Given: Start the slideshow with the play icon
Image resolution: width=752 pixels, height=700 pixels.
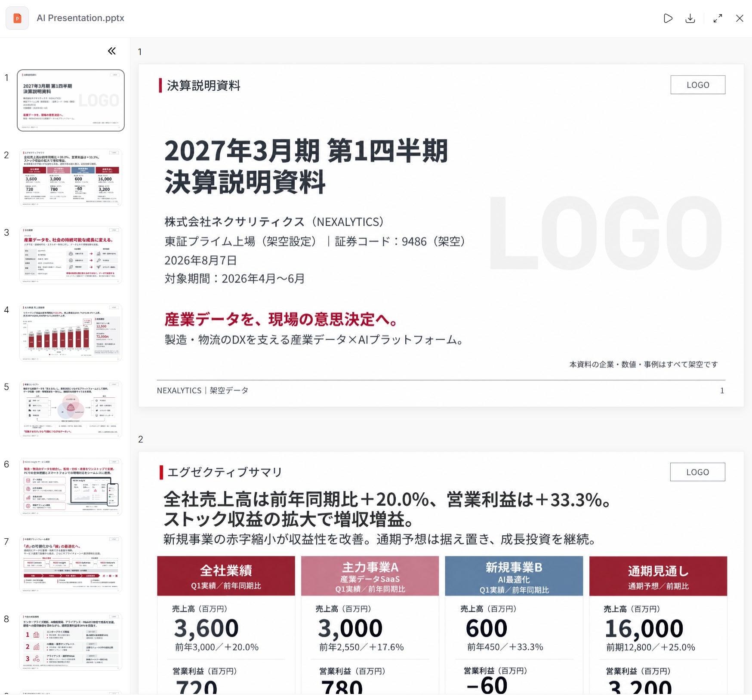Looking at the screenshot, I should [x=668, y=18].
